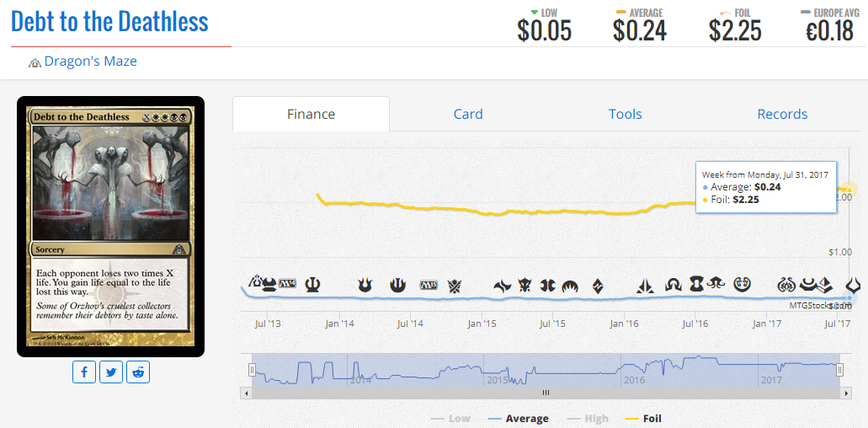Click the 2016 label in range navigator
Image resolution: width=868 pixels, height=428 pixels.
(x=634, y=380)
